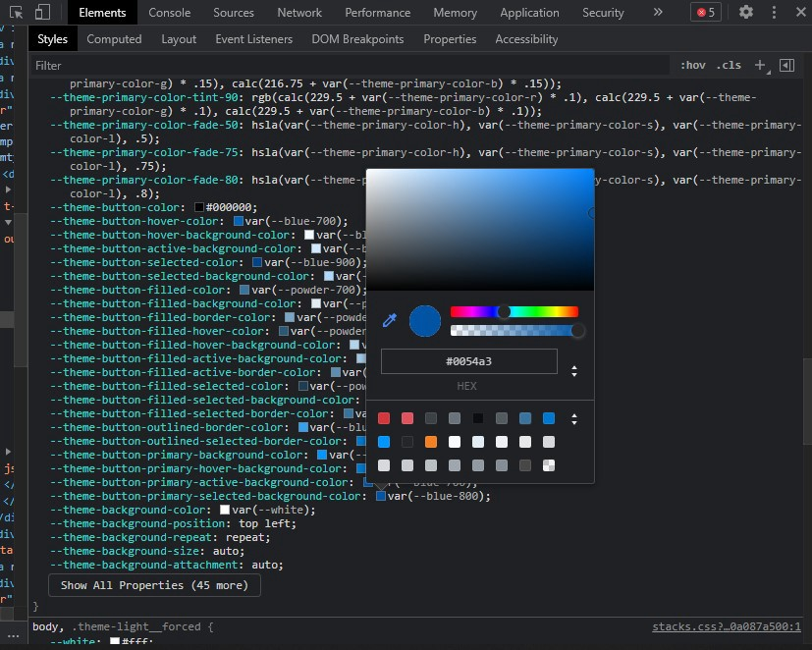Screen dimensions: 812x650
Task: Toggle the device toolbar icon
Action: (x=42, y=13)
